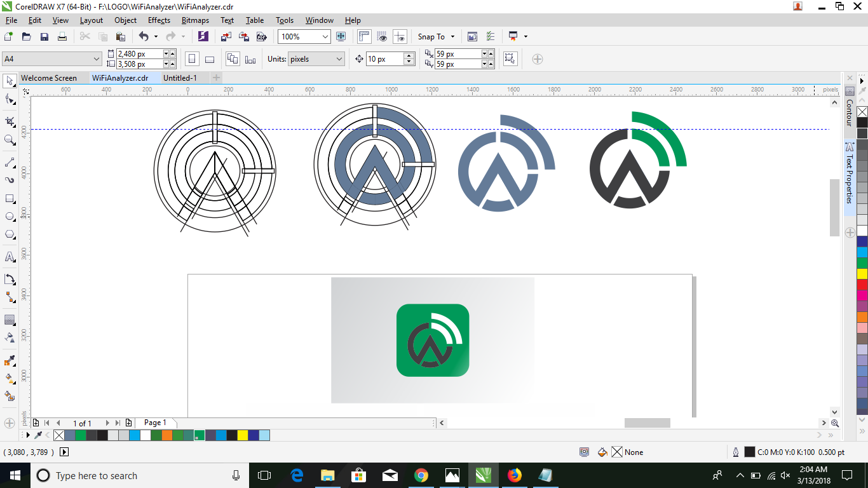This screenshot has height=488, width=868.
Task: Click the Import icon
Action: [226, 37]
